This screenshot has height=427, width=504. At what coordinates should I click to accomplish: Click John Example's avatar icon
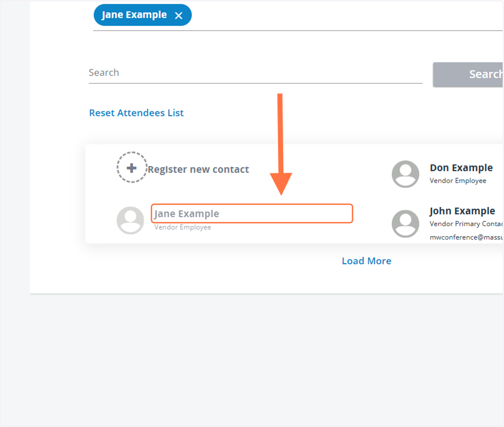coord(405,224)
